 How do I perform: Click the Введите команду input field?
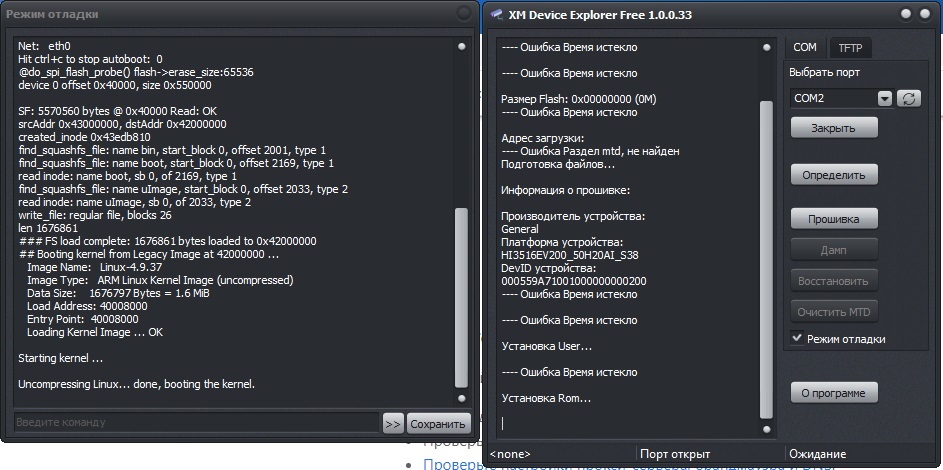pyautogui.click(x=197, y=423)
